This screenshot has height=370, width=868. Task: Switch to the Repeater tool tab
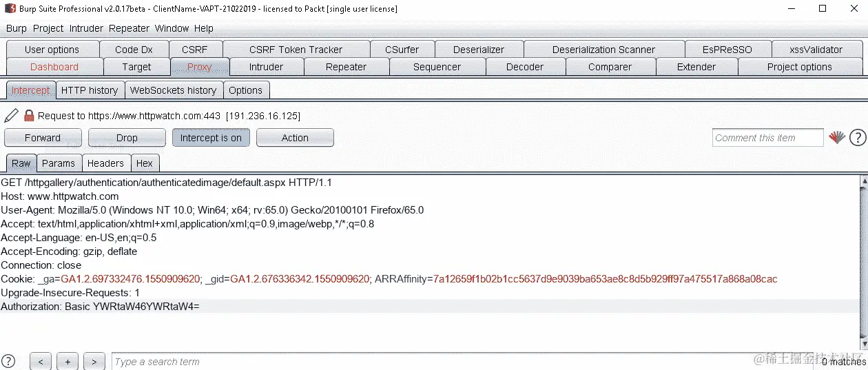coord(346,67)
